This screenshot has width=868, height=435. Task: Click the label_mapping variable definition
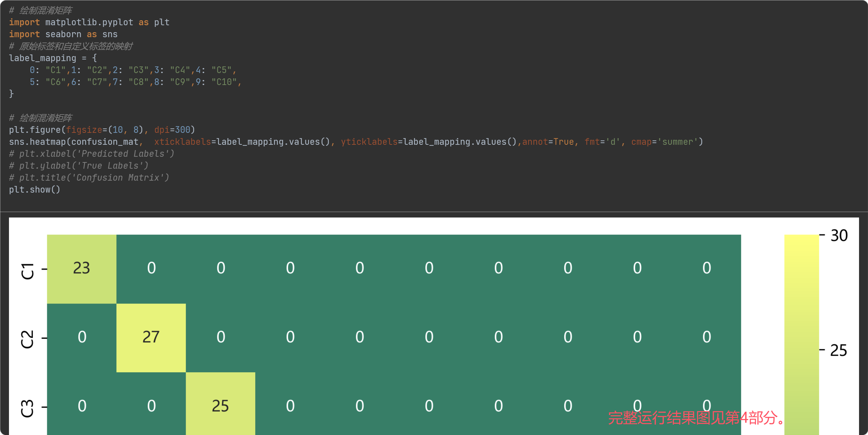point(43,58)
